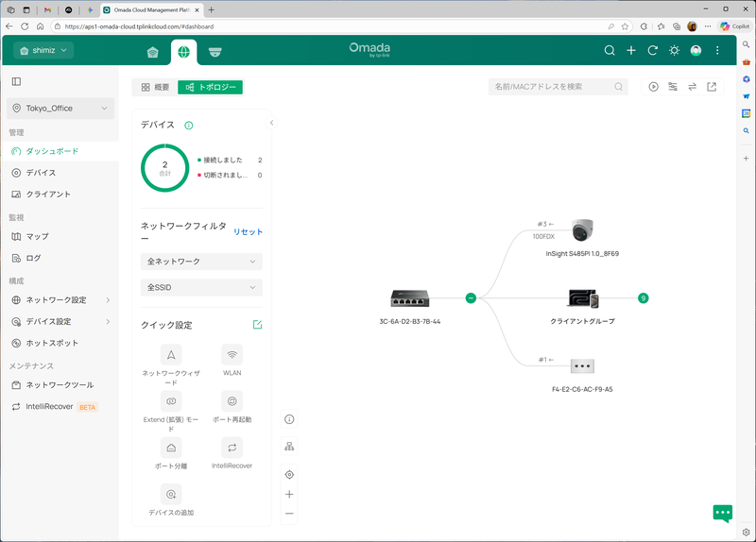Select the InSight S485PI camera node
756x542 pixels.
click(582, 229)
